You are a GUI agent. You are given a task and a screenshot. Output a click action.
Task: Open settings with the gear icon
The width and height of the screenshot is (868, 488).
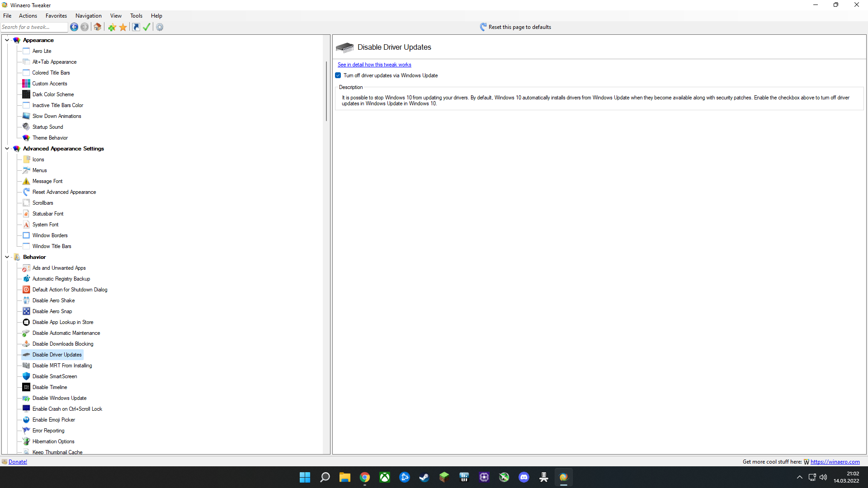160,27
